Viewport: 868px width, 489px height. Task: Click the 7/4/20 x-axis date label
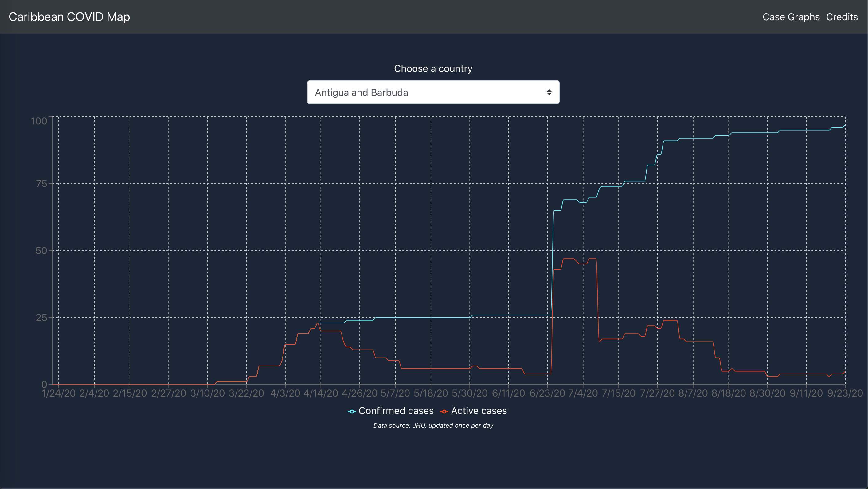pyautogui.click(x=583, y=393)
